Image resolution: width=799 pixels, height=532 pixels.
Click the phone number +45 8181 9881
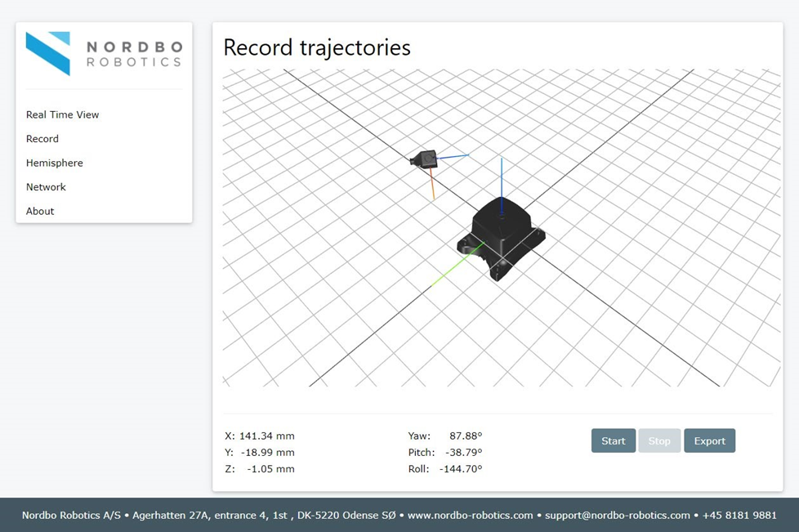tap(739, 515)
